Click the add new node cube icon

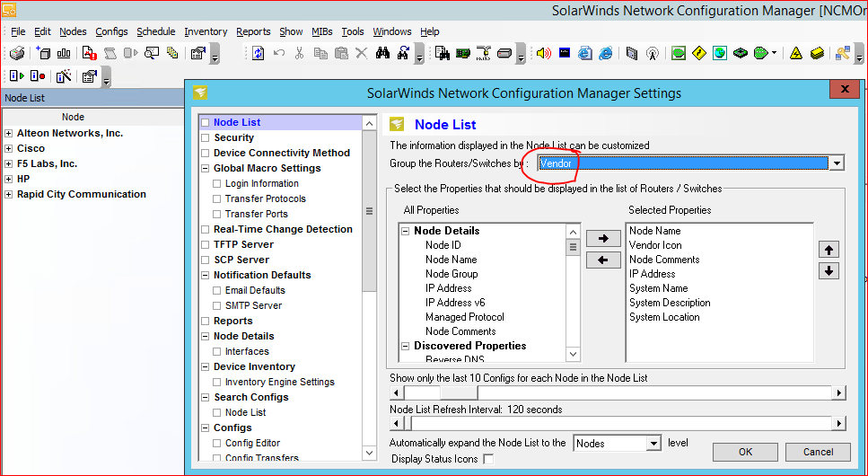43,53
